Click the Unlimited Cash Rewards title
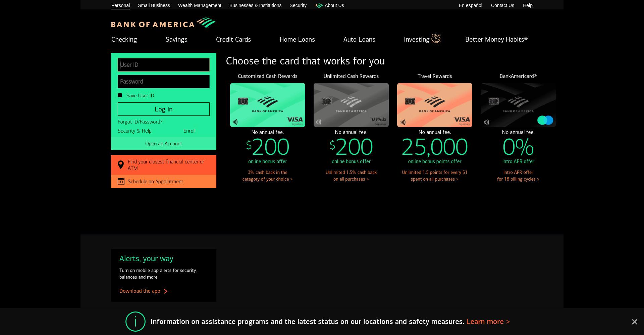The width and height of the screenshot is (644, 335). point(351,76)
